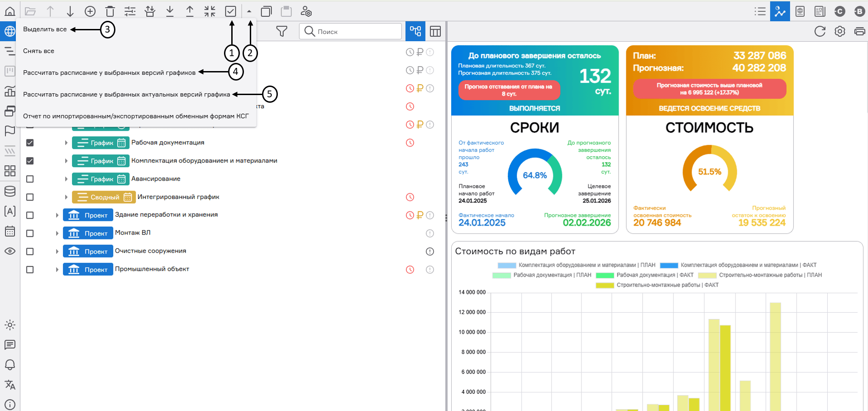Click the notifications bell in the sidebar

10,365
